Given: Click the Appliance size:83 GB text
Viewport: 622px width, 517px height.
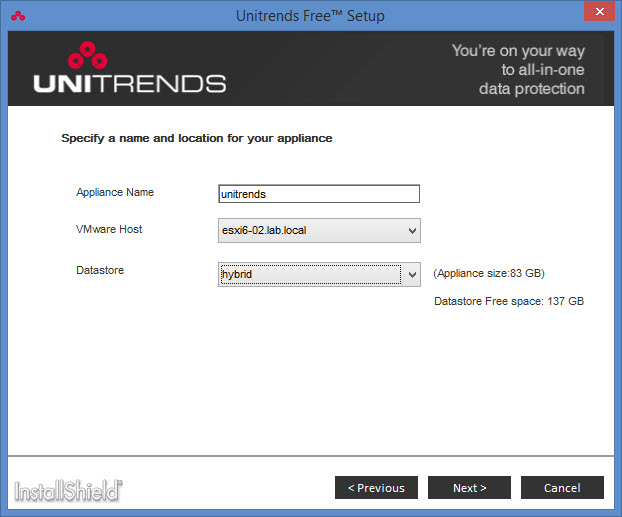Looking at the screenshot, I should (489, 273).
